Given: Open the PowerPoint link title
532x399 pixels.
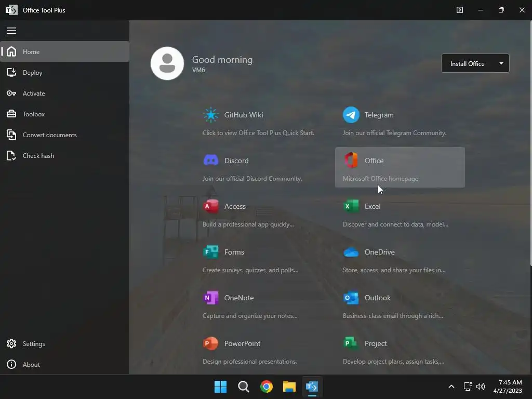Looking at the screenshot, I should click(x=242, y=343).
